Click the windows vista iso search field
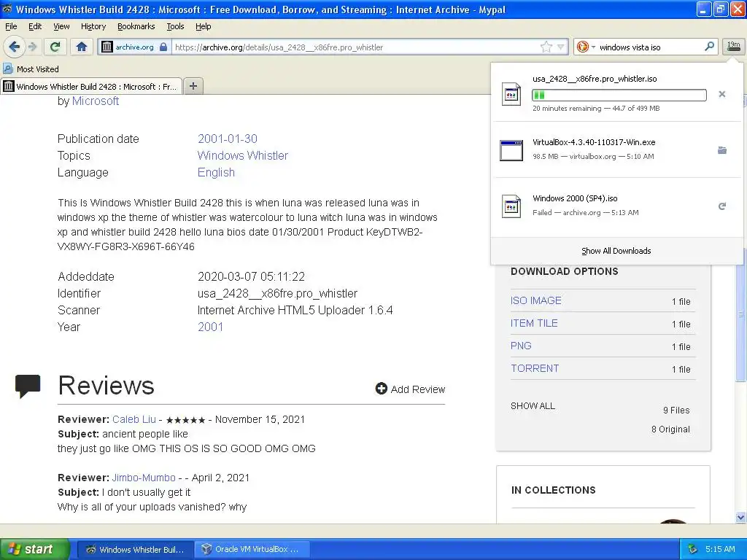 click(650, 47)
